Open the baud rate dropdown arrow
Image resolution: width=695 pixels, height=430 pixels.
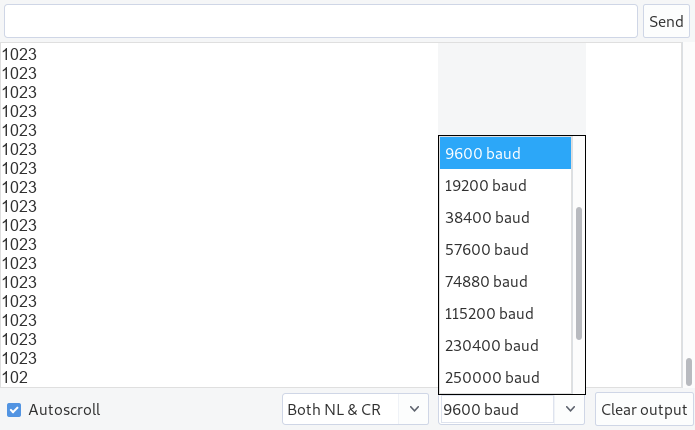click(x=570, y=409)
